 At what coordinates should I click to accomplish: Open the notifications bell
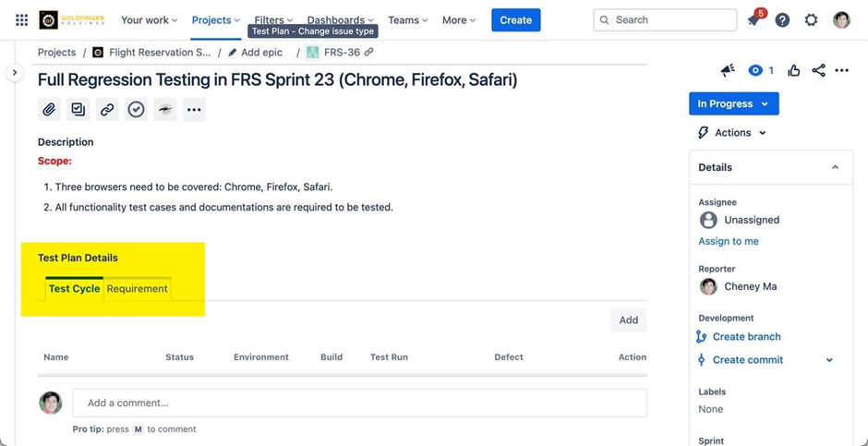(x=753, y=20)
